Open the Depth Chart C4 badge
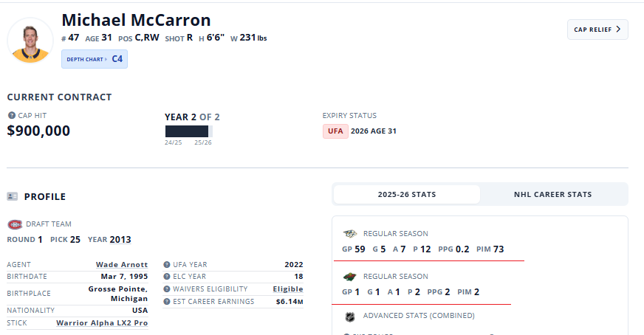 [95, 59]
